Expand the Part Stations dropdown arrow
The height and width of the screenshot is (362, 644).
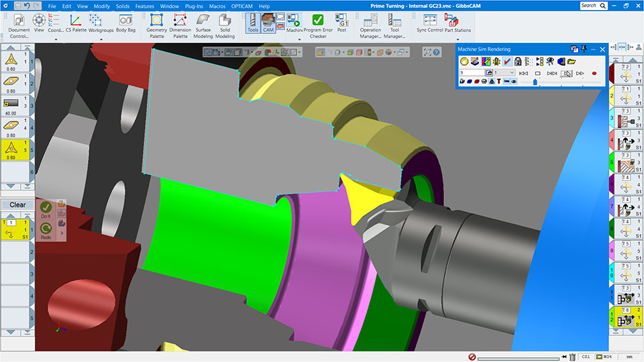coord(458,40)
